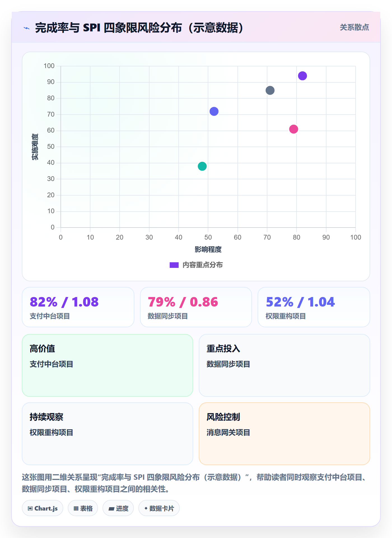Image resolution: width=392 pixels, height=538 pixels.
Task: Select the indigo scatter point near 52
Action: tap(214, 112)
